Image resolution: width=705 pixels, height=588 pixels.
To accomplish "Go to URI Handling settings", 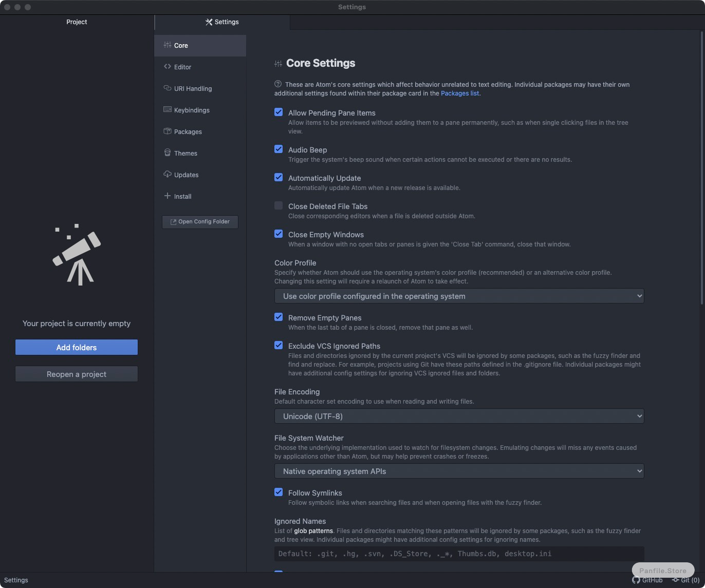I will 200,88.
